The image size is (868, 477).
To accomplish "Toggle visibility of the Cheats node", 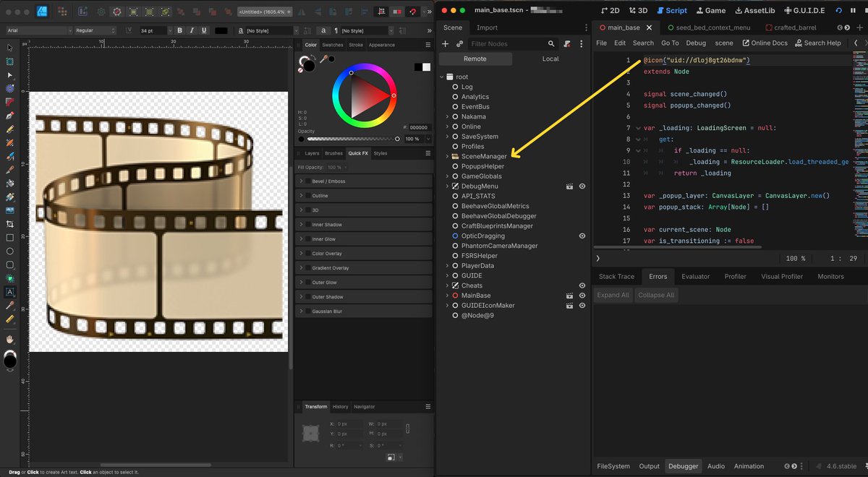I will 582,285.
